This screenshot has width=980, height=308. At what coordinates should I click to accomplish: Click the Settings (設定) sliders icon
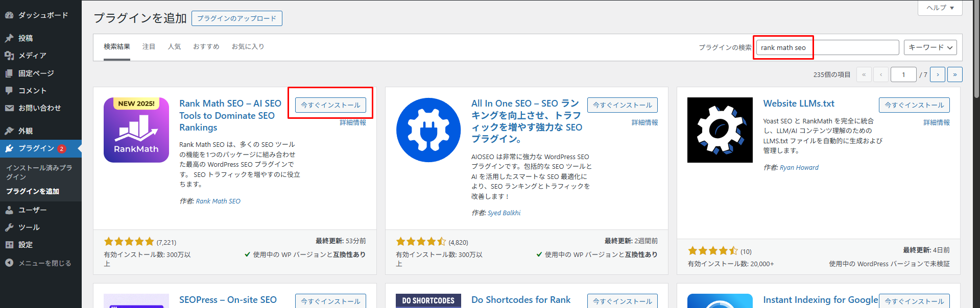tap(9, 245)
